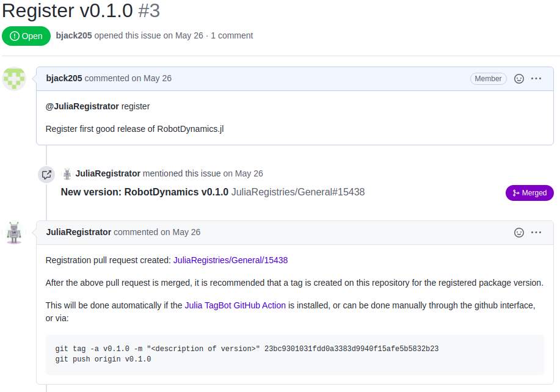
Task: Click the @JuliaRegistrator mention in first comment
Action: [82, 106]
